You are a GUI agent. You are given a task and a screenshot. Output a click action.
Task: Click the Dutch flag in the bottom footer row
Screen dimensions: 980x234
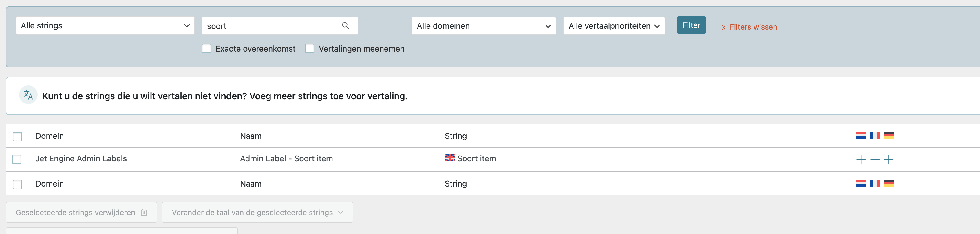tap(861, 183)
